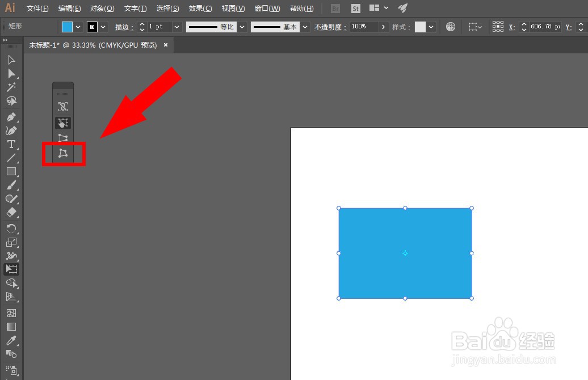Select the Perspective Grid tool
This screenshot has height=380, width=588.
point(11,297)
